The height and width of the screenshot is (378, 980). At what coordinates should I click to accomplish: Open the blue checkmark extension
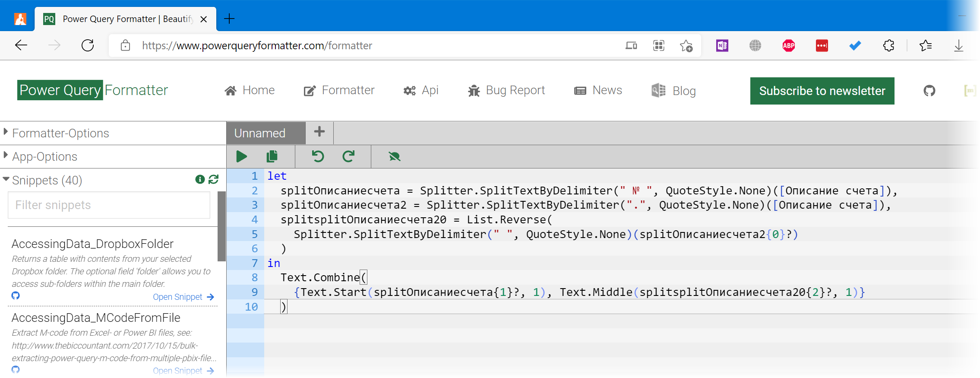[855, 45]
